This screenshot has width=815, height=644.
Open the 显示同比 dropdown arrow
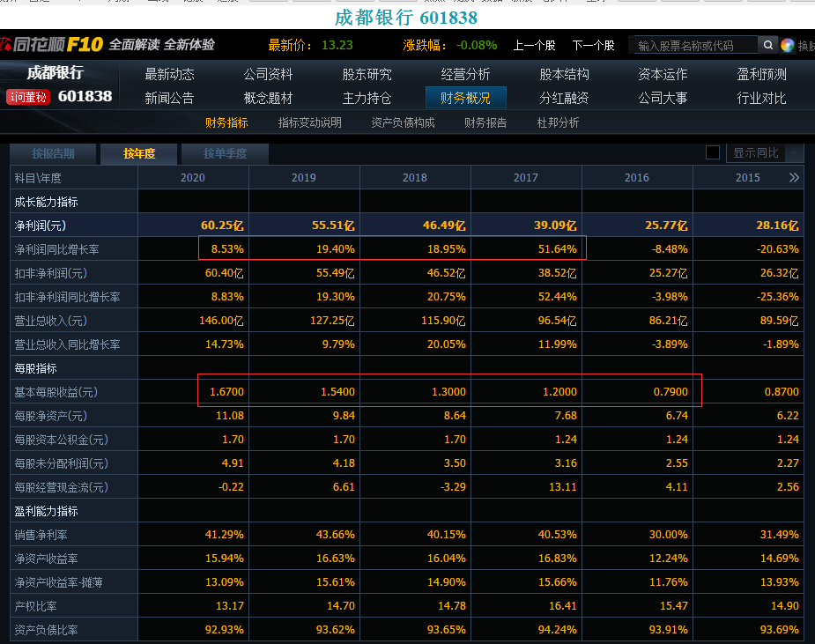tap(794, 152)
